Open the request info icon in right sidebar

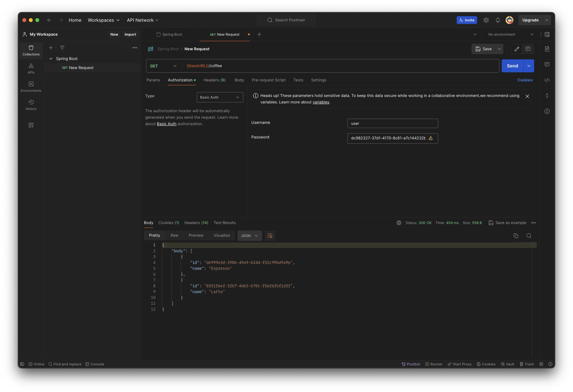click(x=547, y=111)
